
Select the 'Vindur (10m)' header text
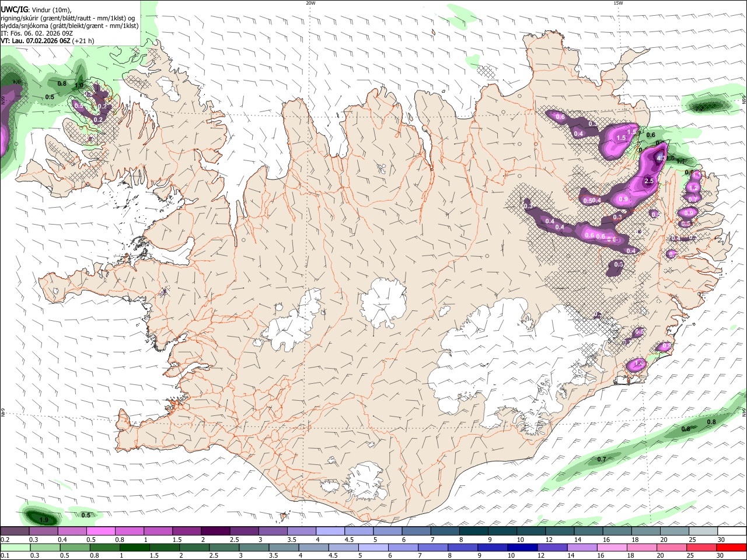point(51,9)
